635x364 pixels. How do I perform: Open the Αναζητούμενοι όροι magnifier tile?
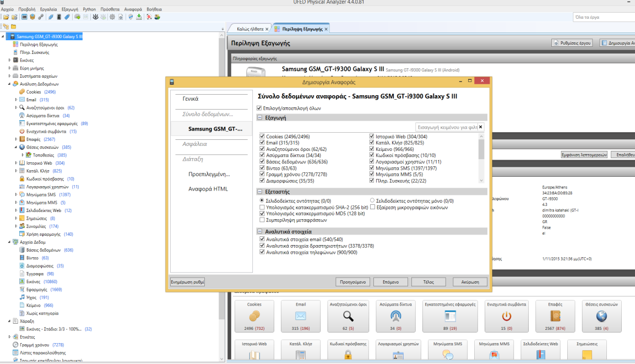click(348, 316)
